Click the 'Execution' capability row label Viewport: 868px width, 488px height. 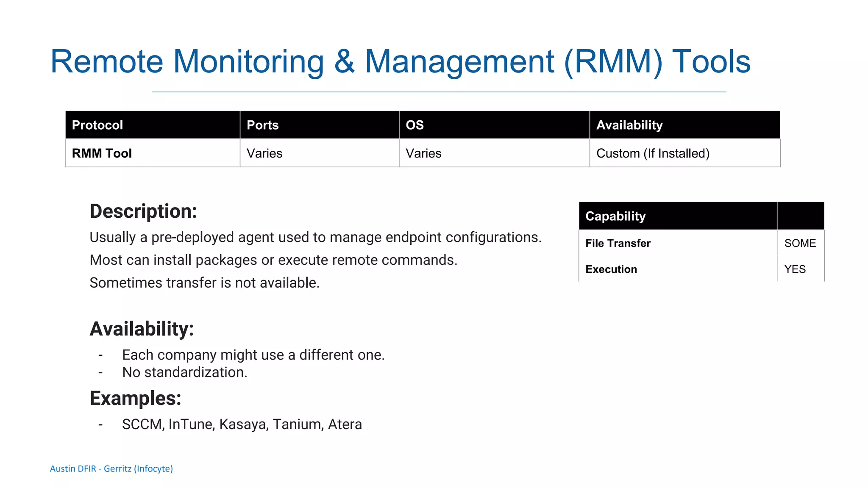678,269
